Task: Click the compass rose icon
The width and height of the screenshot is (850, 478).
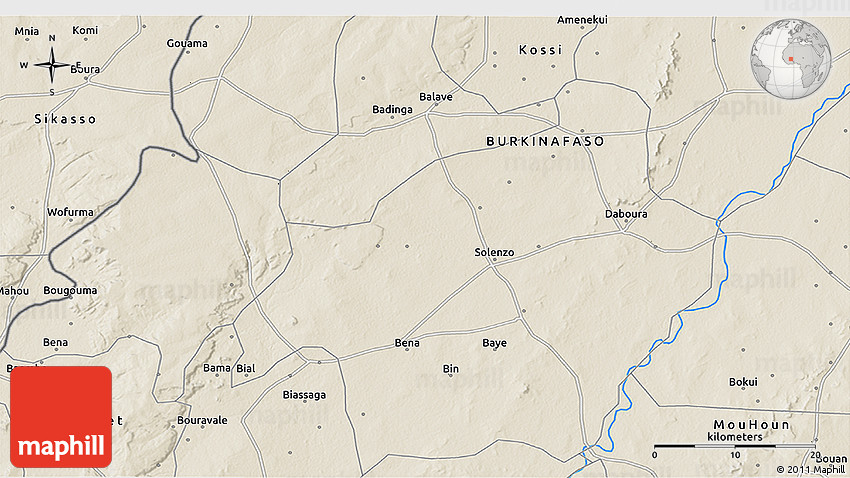Action: (x=52, y=65)
